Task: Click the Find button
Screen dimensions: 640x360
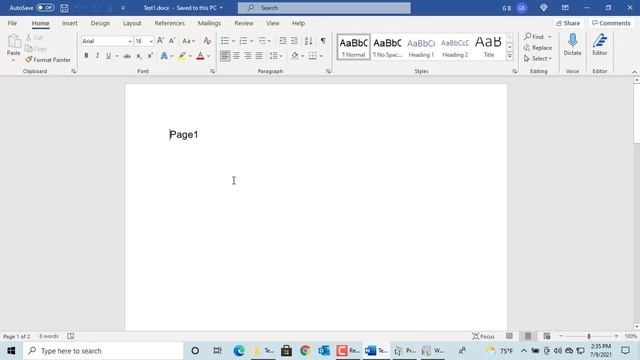Action: click(535, 36)
